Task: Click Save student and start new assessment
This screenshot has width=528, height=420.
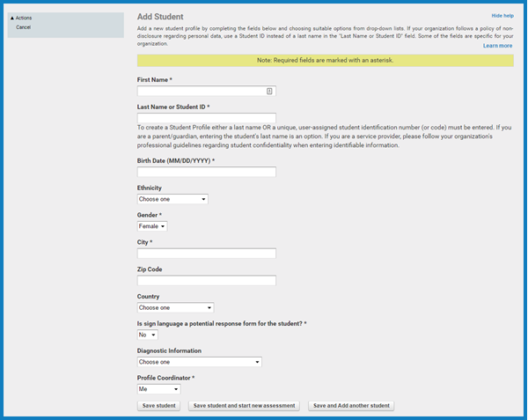Action: (244, 406)
